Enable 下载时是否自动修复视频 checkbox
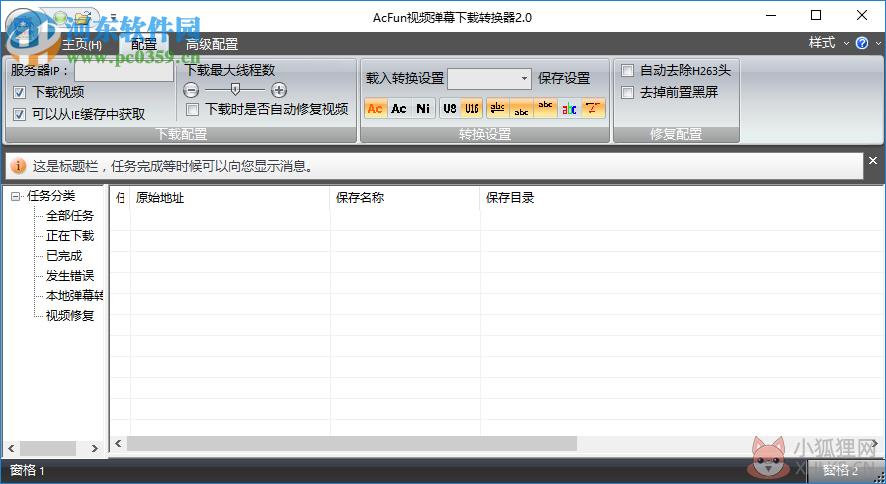 (193, 110)
